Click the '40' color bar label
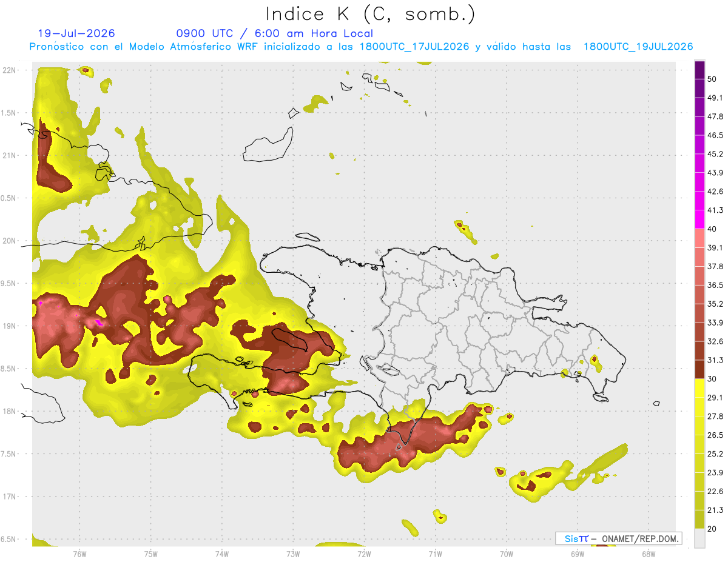728x562 pixels. pos(712,229)
